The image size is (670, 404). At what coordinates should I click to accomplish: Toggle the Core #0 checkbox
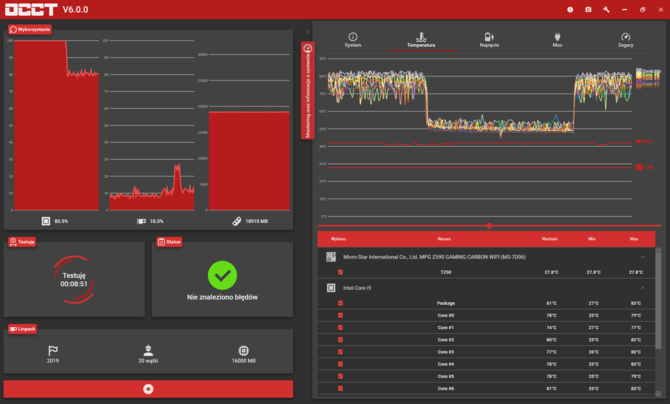click(x=341, y=316)
